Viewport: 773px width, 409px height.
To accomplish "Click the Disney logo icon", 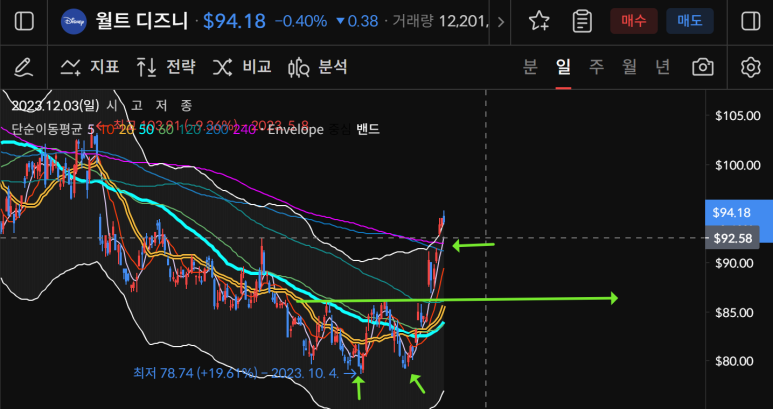I will 73,21.
